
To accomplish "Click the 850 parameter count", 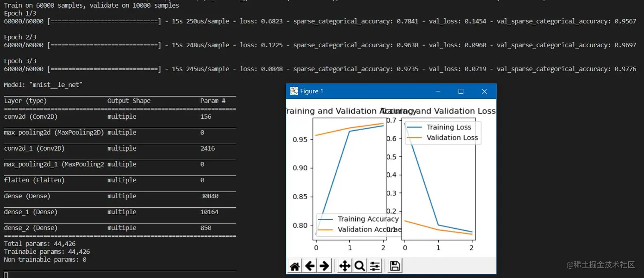I will [x=206, y=228].
